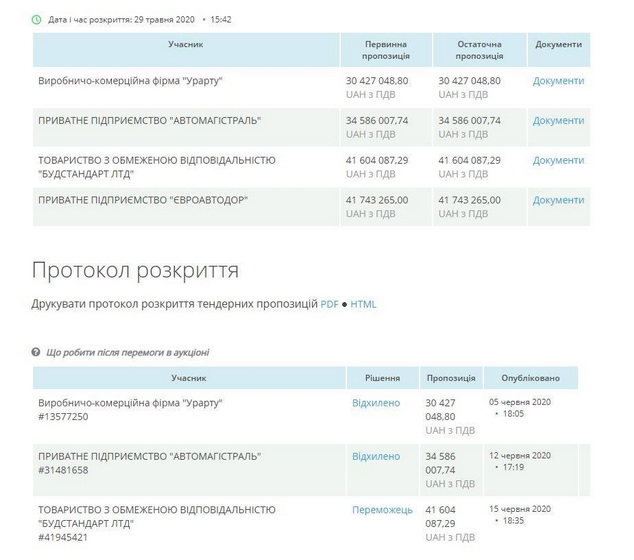This screenshot has width=634, height=560.
Task: Open 'Документи' link for фірма "Урарту"
Action: point(558,80)
